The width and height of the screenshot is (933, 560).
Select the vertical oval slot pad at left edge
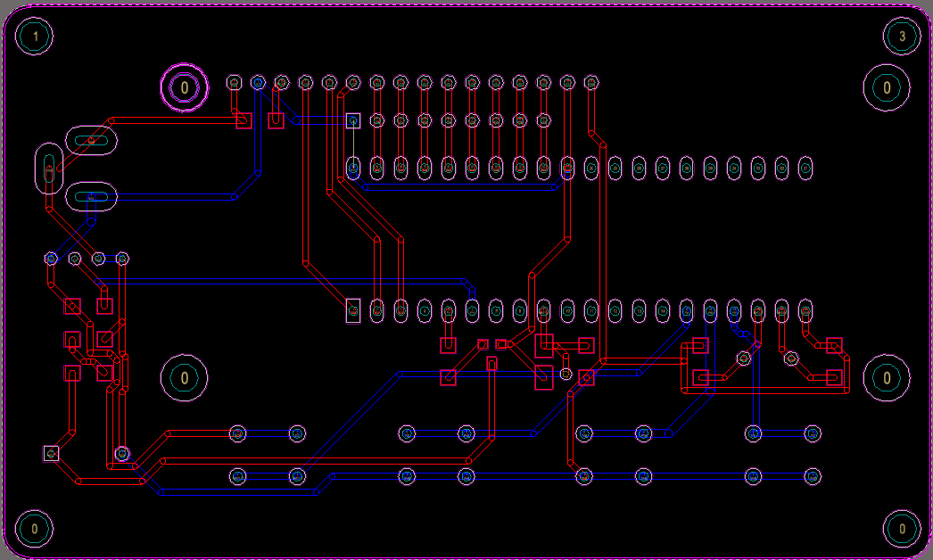click(49, 169)
